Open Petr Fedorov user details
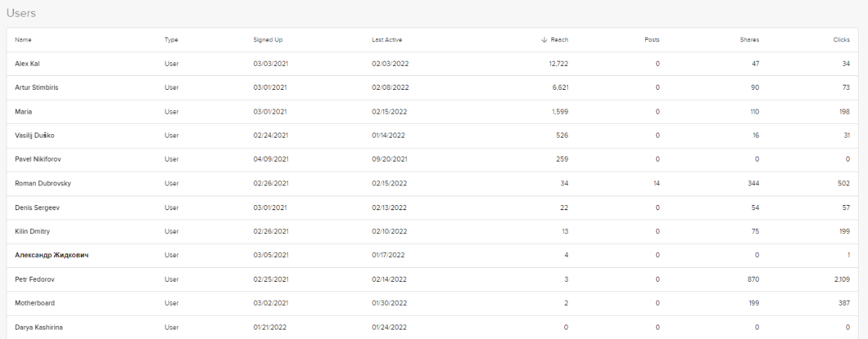 point(33,279)
